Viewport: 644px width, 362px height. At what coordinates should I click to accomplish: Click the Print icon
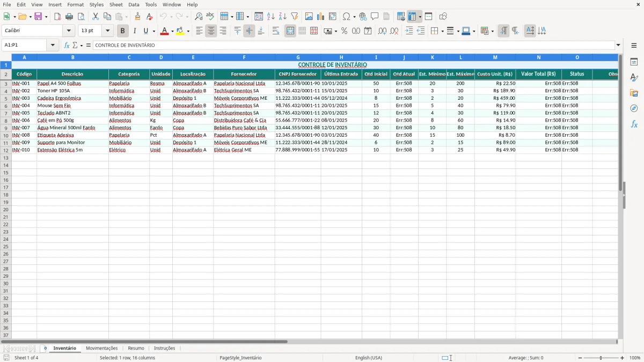69,17
